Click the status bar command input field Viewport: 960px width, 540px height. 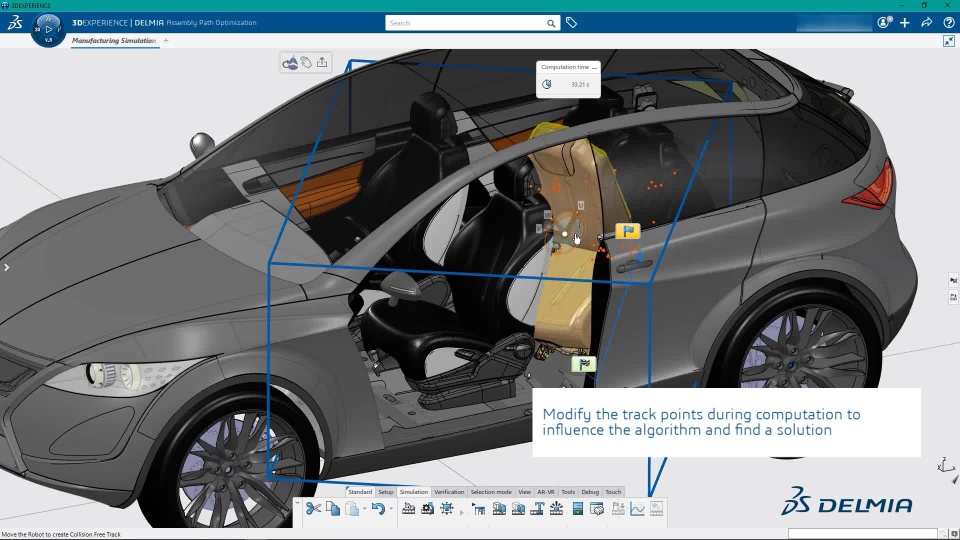point(862,534)
